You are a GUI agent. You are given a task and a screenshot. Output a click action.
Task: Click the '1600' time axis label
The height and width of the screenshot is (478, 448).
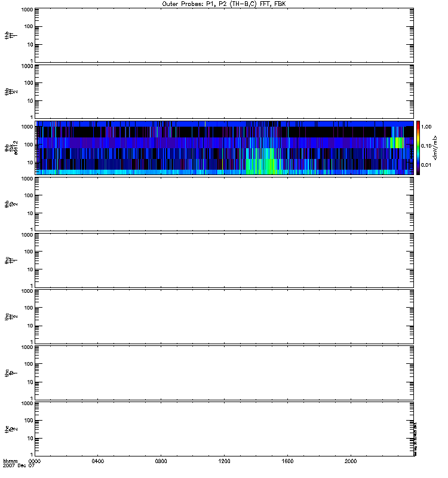click(x=287, y=461)
